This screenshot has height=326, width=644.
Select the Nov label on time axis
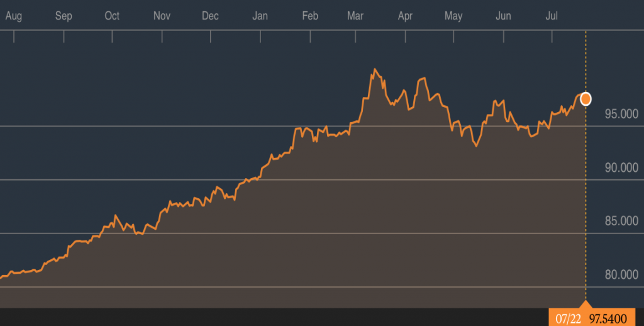coord(162,16)
